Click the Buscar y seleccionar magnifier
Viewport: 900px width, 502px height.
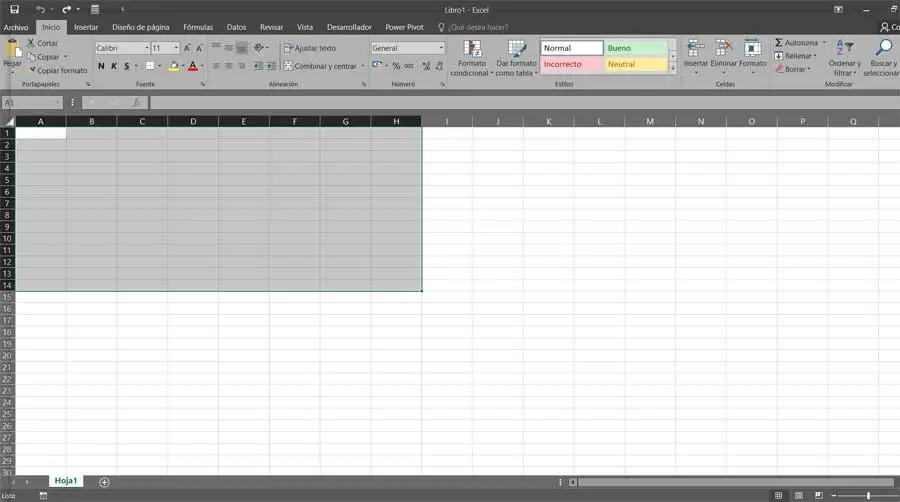884,48
